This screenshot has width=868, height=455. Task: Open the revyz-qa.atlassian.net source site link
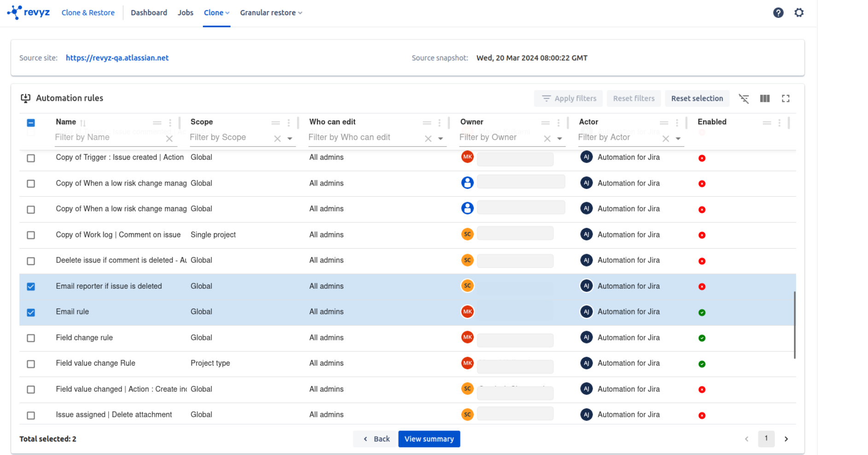click(117, 58)
